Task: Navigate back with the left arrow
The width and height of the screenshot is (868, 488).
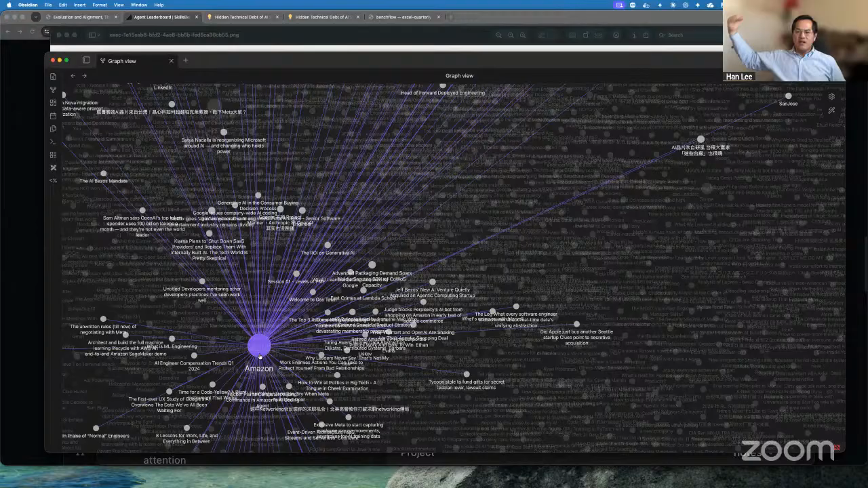Action: pos(73,76)
